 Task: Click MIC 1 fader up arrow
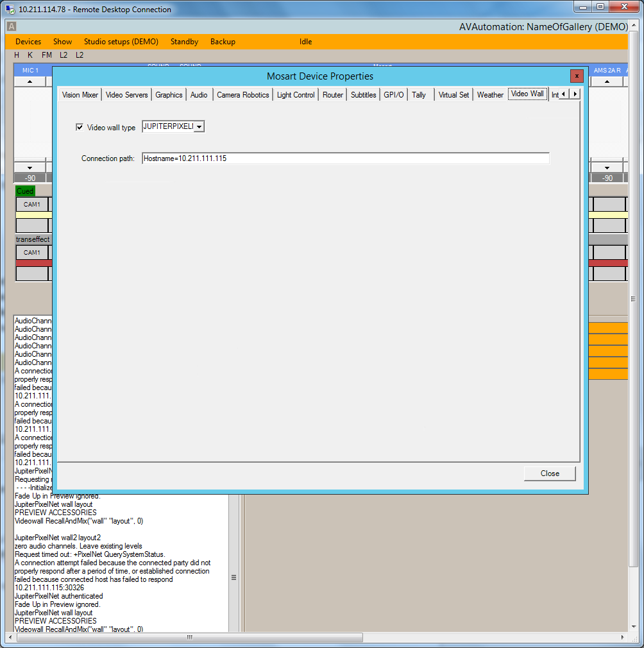[30, 82]
